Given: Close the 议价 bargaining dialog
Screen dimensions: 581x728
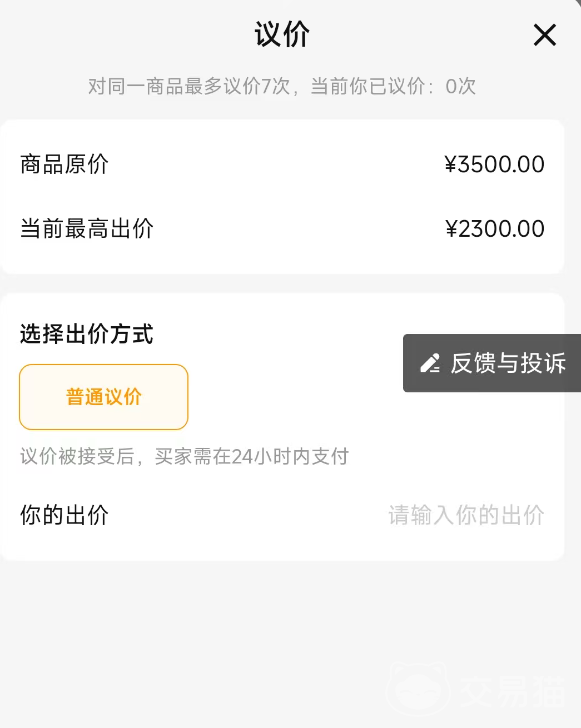Looking at the screenshot, I should 544,35.
